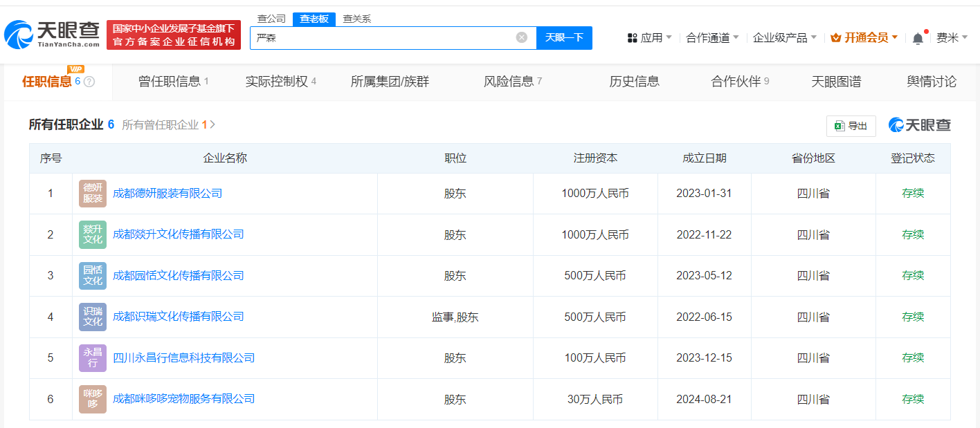This screenshot has height=428, width=980.
Task: Click the 德妍服装 company logo thumbnail
Action: tap(93, 194)
